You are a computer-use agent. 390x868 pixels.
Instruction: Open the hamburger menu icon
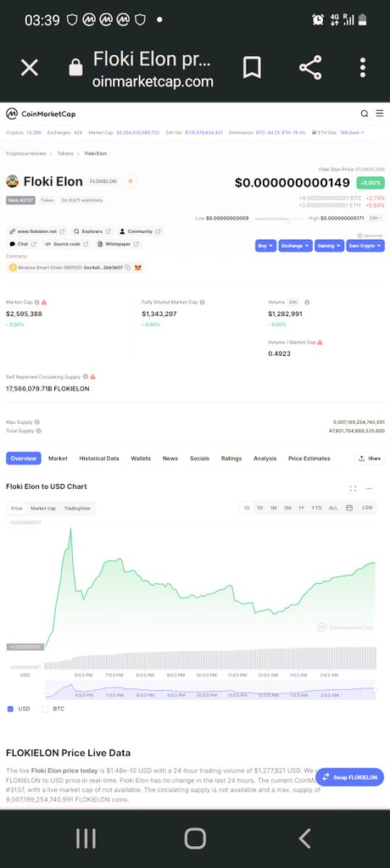(380, 114)
